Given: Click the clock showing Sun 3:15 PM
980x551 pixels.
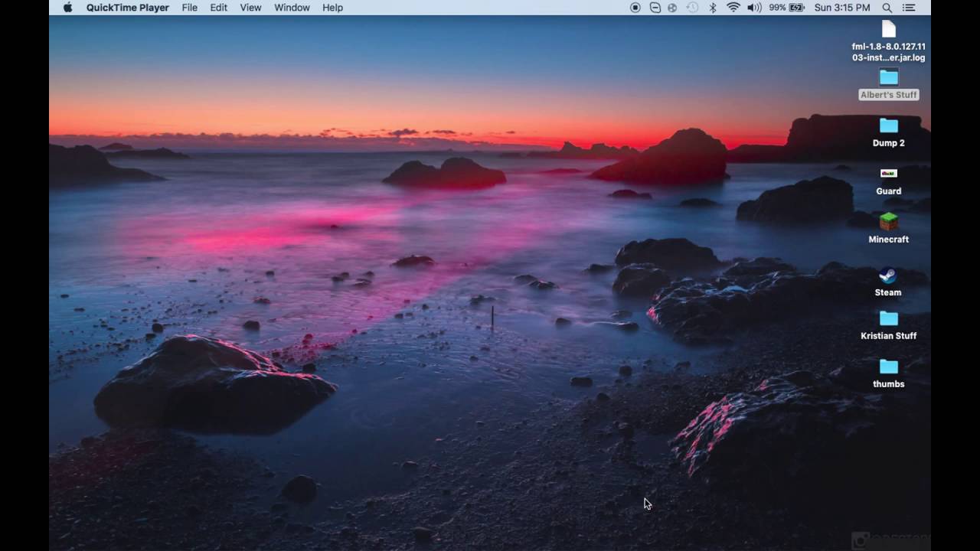Looking at the screenshot, I should point(842,8).
